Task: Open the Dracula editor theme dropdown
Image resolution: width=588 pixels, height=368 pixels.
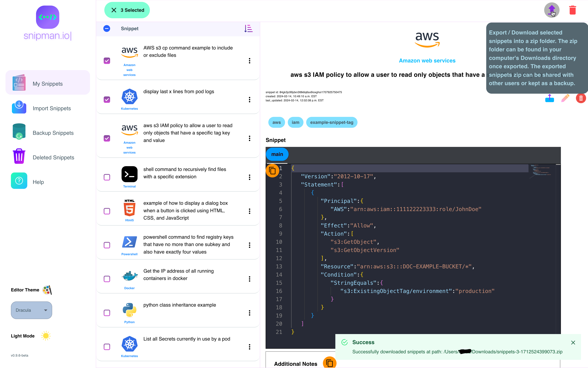Action: pyautogui.click(x=31, y=310)
